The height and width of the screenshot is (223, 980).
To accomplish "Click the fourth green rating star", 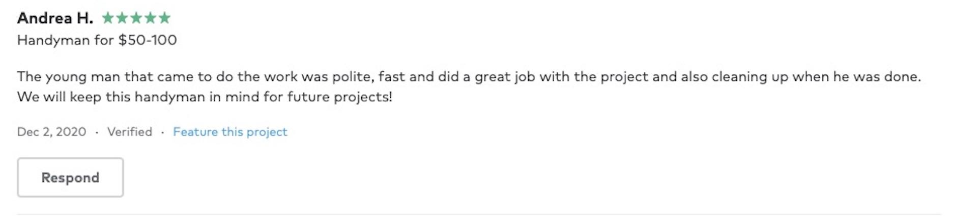I will tap(151, 18).
